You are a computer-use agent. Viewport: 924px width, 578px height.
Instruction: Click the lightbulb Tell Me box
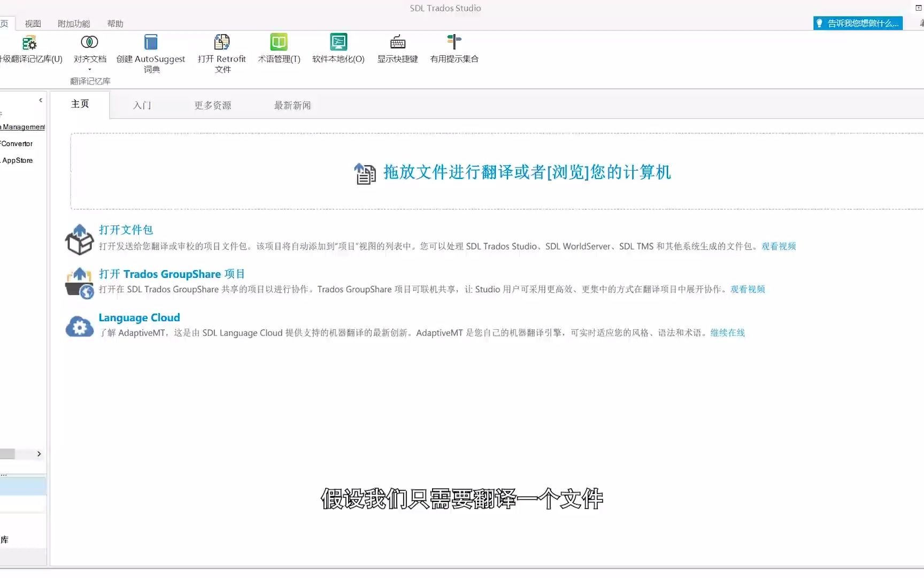click(858, 23)
